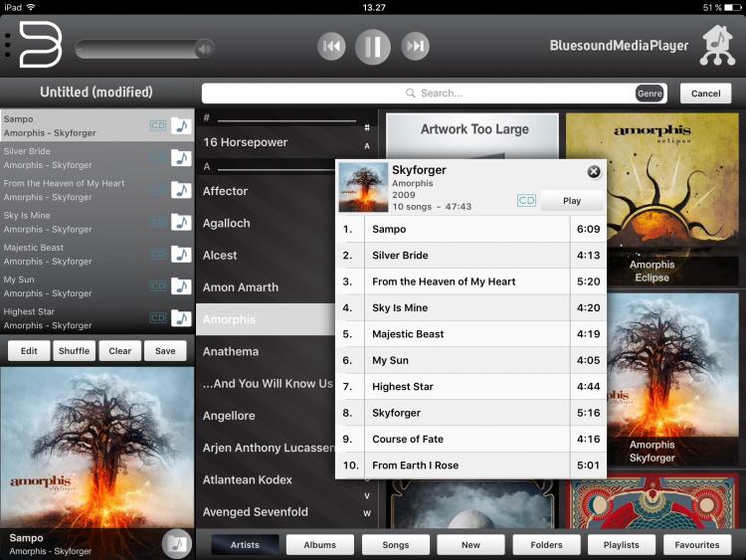
Task: Select track 2 Silver Bride in popup
Action: pos(471,255)
